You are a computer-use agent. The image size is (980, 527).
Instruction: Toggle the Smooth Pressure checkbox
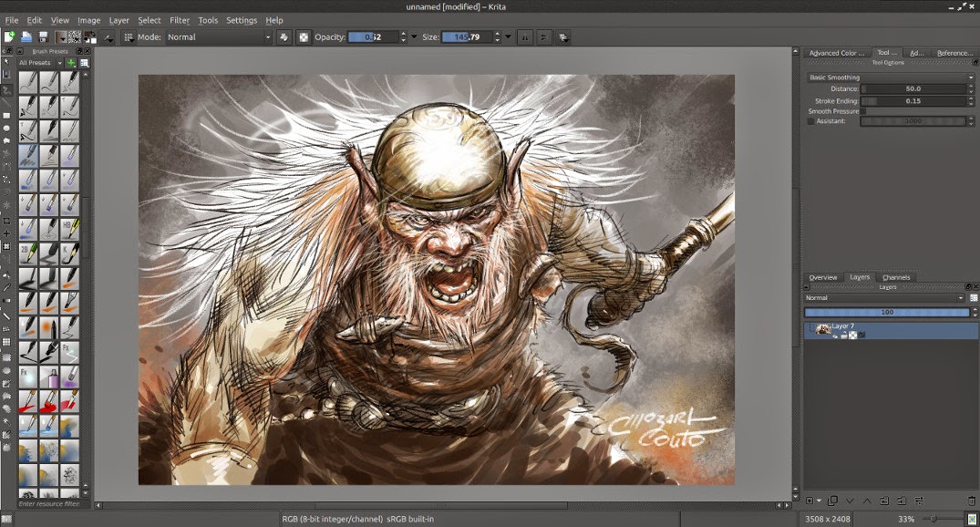[864, 111]
